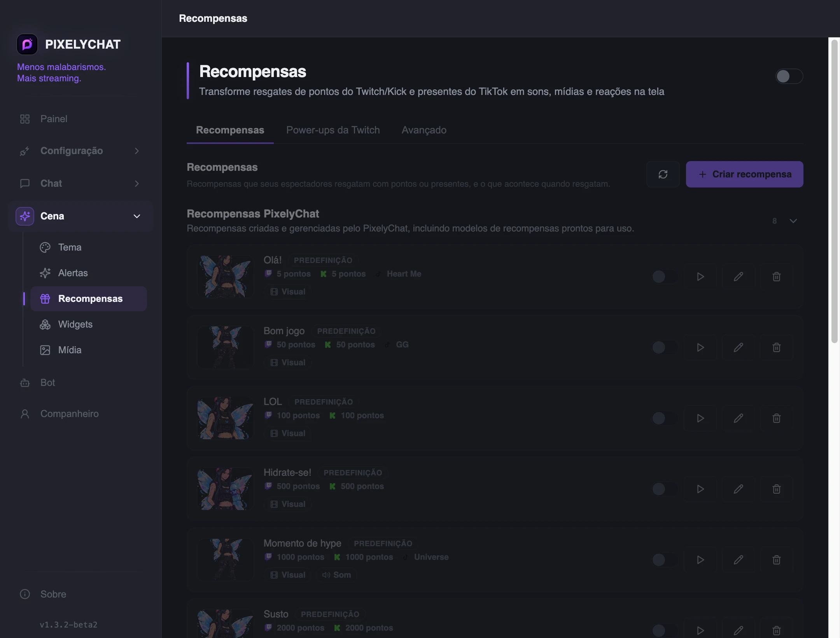
Task: Expand the Chat sidebar section
Action: tap(80, 183)
